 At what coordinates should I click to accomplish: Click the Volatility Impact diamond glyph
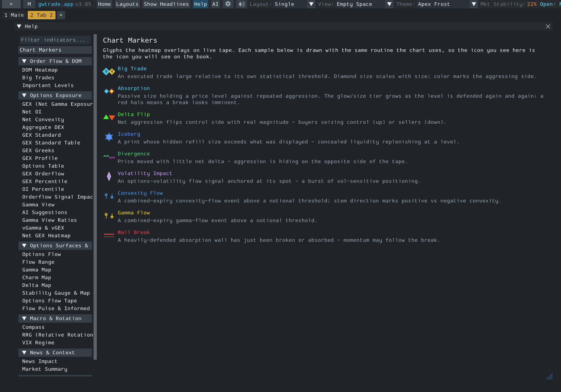point(109,176)
